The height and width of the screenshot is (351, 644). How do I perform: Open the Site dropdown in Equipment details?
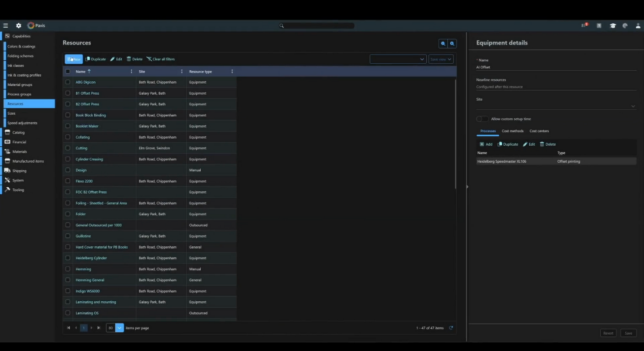coord(556,106)
